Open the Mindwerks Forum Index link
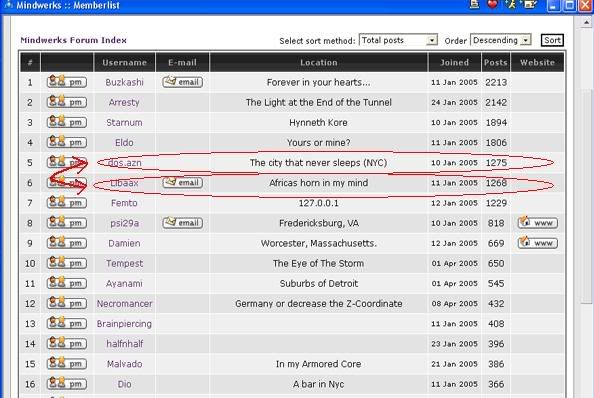 tap(73, 40)
